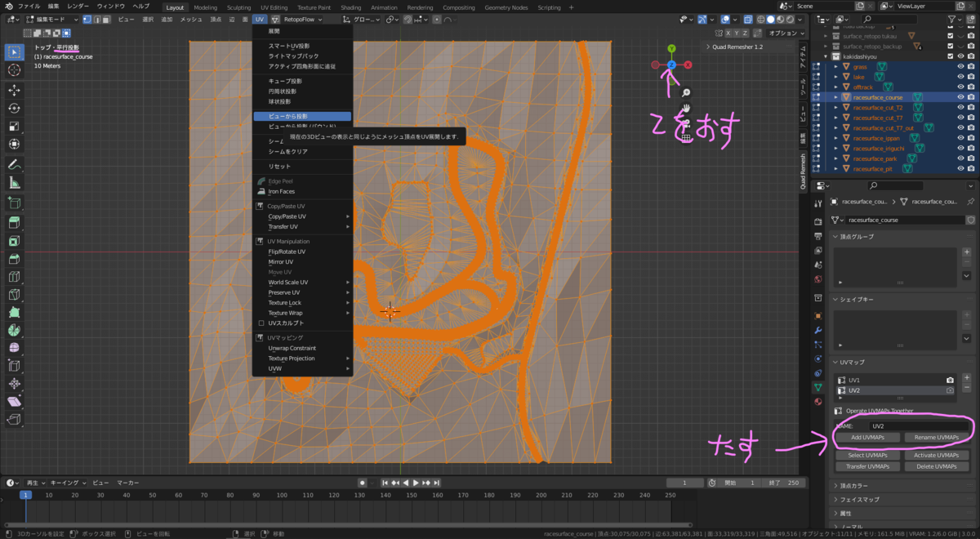This screenshot has width=980, height=539.
Task: Choose ビューから投影 in the UV menu
Action: [287, 117]
